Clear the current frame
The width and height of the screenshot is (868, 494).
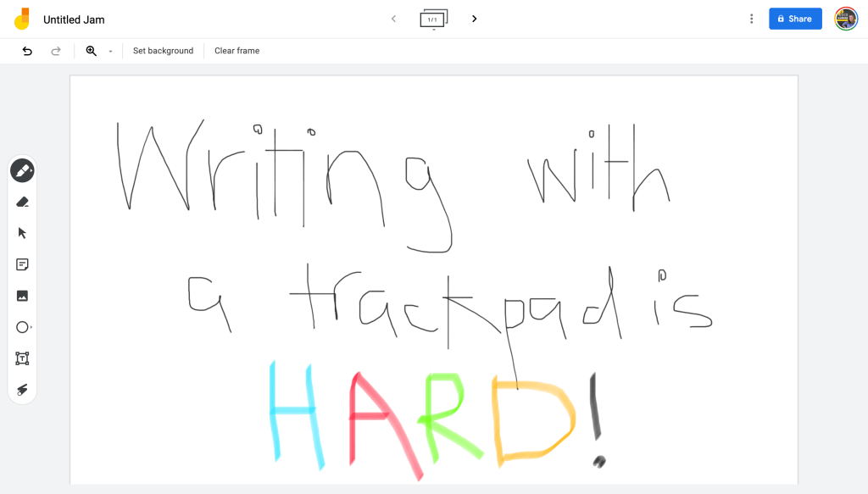click(x=236, y=51)
